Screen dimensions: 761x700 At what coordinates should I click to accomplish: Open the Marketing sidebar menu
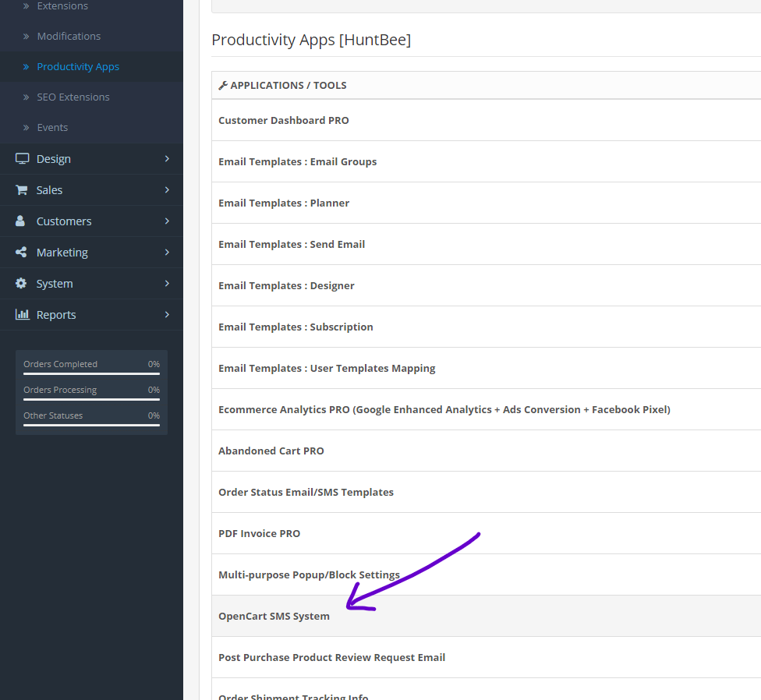[x=91, y=252]
